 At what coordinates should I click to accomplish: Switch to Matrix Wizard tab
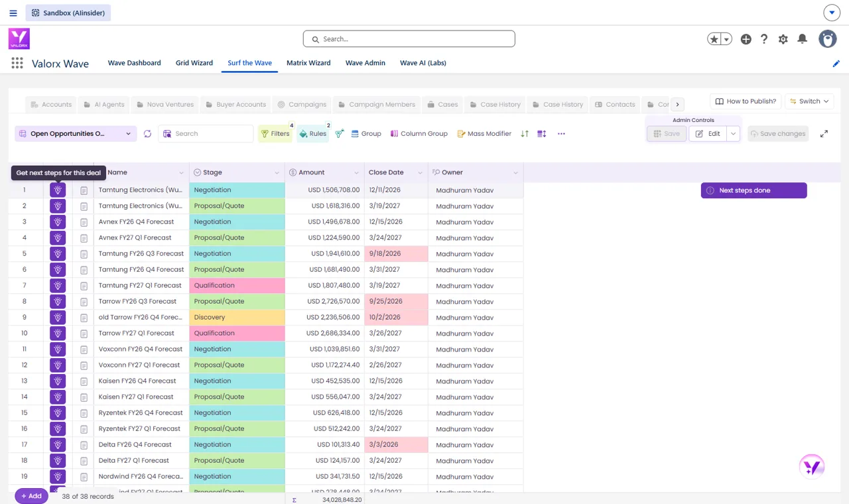(x=308, y=63)
